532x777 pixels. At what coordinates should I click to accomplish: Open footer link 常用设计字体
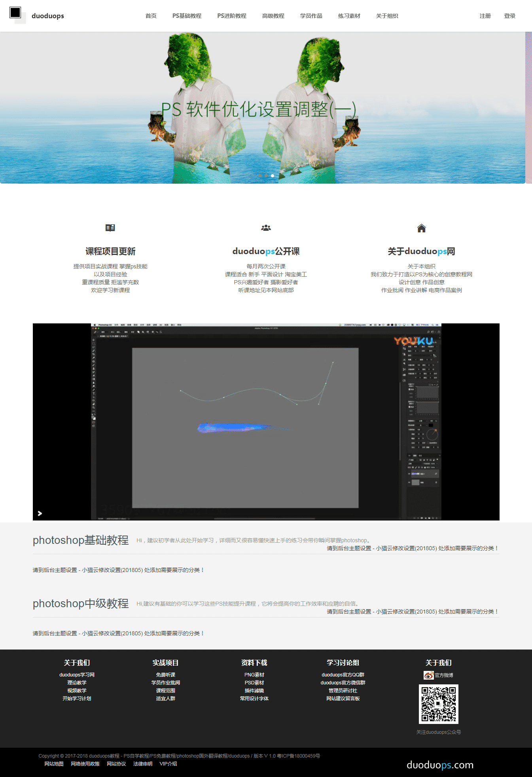(x=254, y=699)
